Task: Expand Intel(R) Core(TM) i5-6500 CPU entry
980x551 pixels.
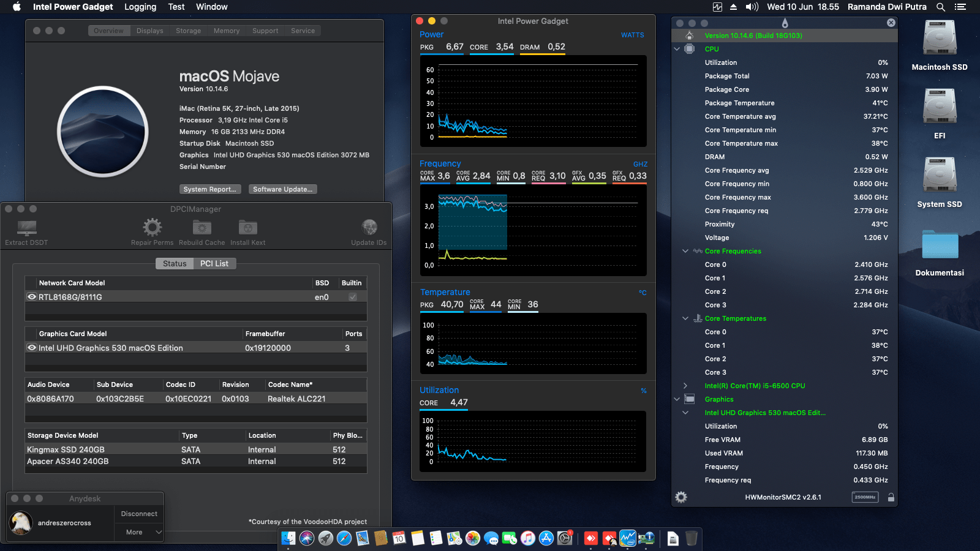Action: (685, 386)
